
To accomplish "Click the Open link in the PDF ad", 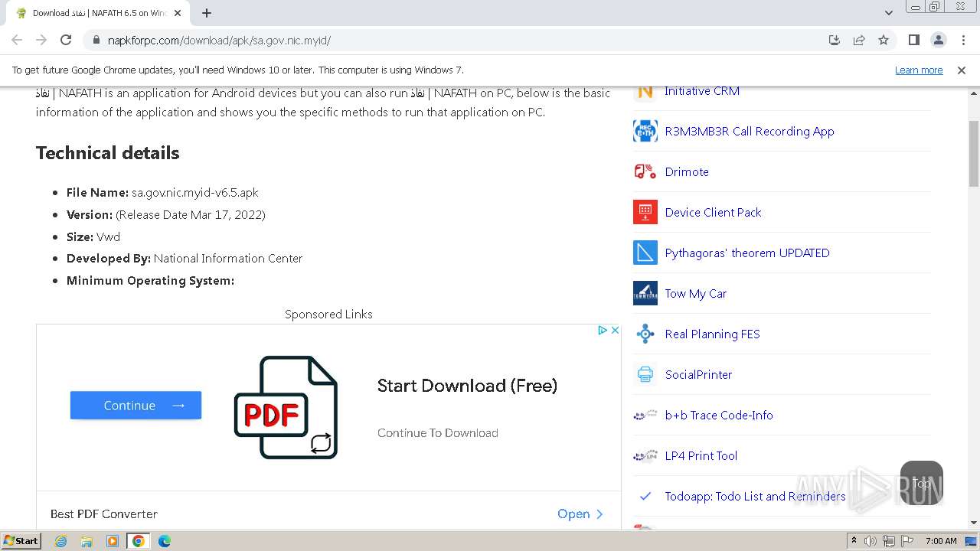I will coord(580,514).
